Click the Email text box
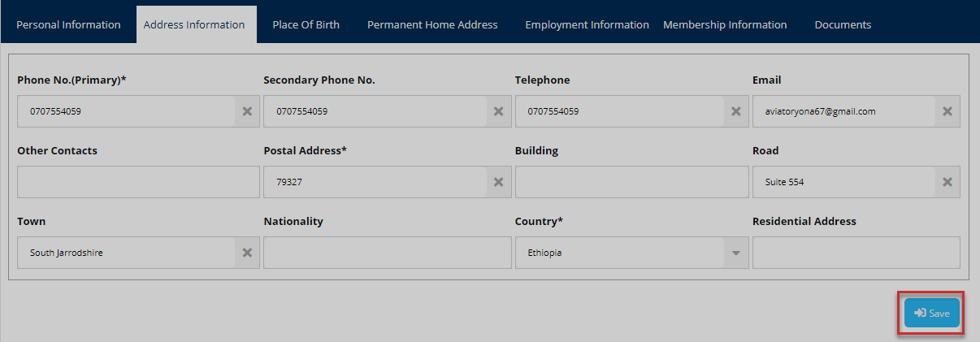This screenshot has height=342, width=980. 843,111
